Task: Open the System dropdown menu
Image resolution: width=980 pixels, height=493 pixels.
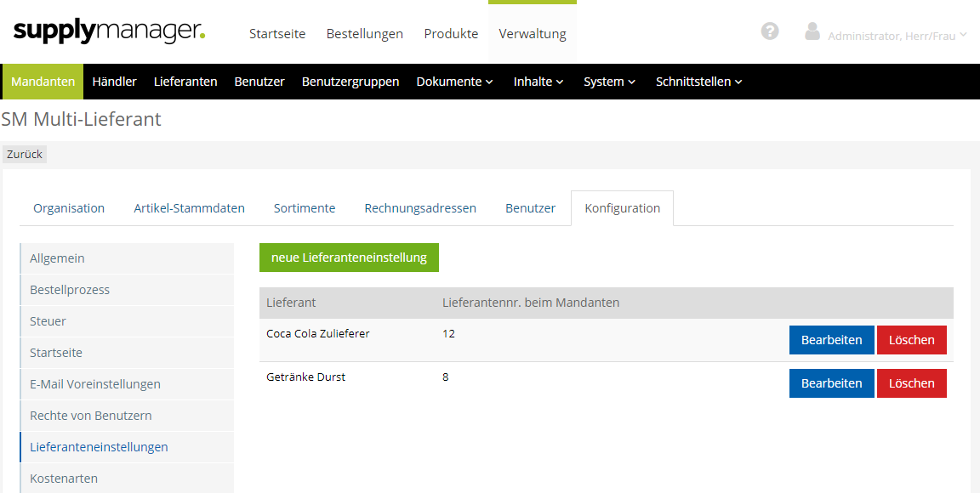Action: tap(609, 82)
